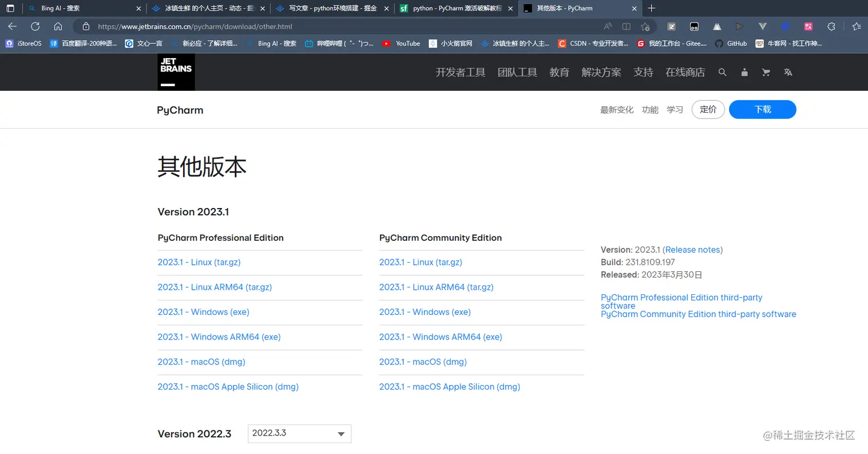This screenshot has height=454, width=868.
Task: Reload the current page
Action: (x=35, y=26)
